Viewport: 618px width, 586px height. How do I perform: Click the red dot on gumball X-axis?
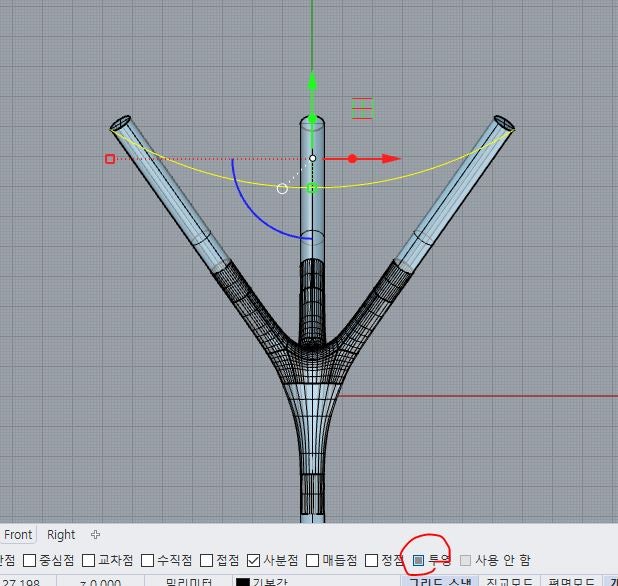pos(352,158)
